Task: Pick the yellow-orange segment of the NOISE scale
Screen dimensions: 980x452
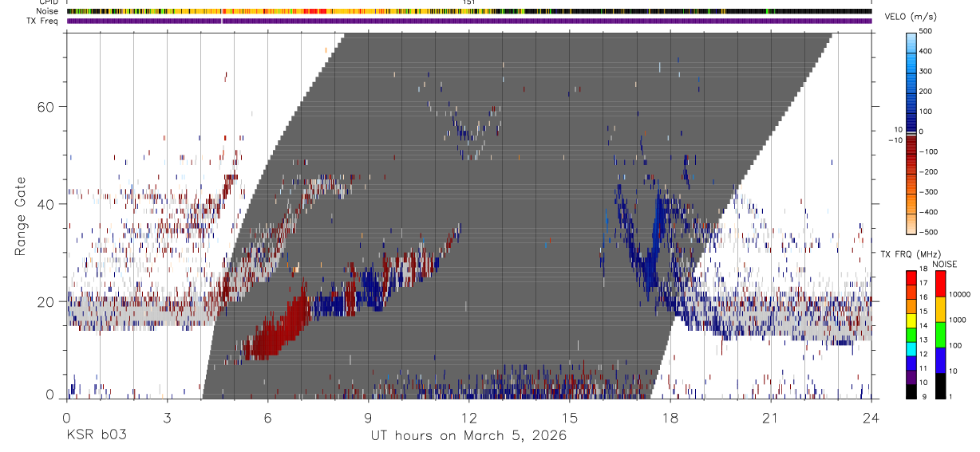Action: pyautogui.click(x=941, y=309)
